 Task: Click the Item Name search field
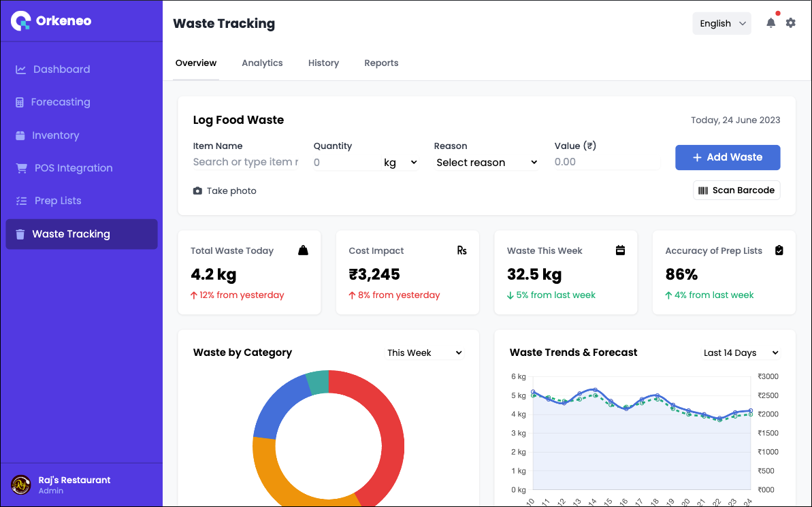(x=246, y=162)
